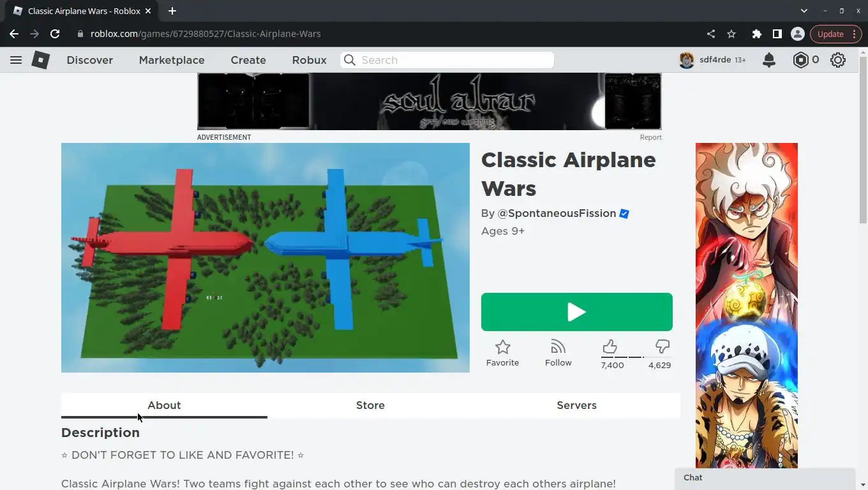Open the hamburger navigation menu
Viewport: 868px width, 490px height.
(x=16, y=60)
